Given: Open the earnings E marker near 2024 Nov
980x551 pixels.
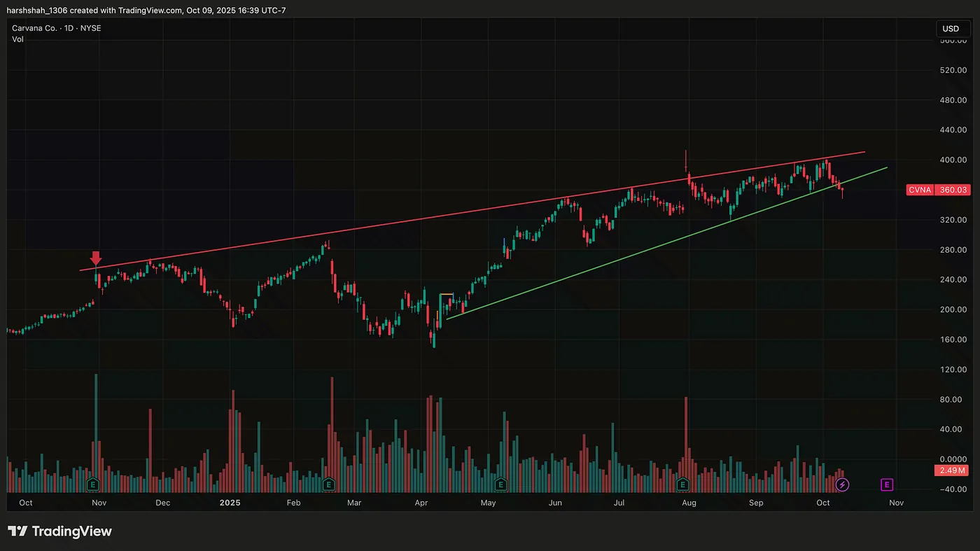Looking at the screenshot, I should tap(92, 484).
